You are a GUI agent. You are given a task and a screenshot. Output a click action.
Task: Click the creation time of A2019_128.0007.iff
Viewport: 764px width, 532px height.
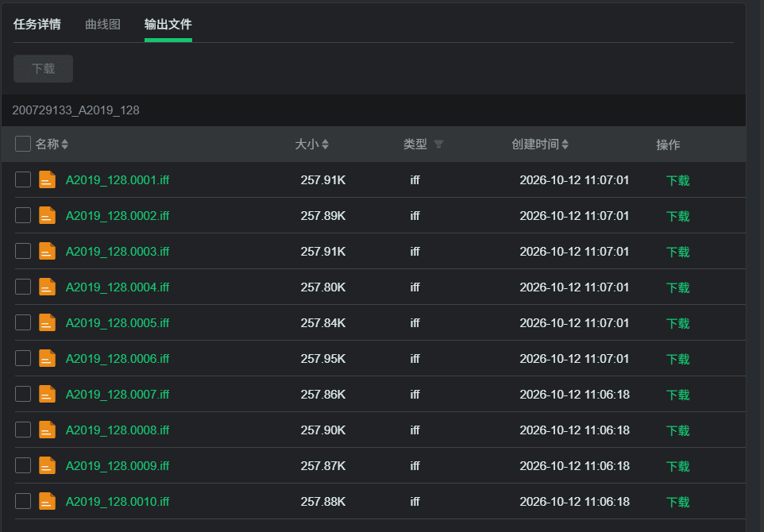click(574, 394)
